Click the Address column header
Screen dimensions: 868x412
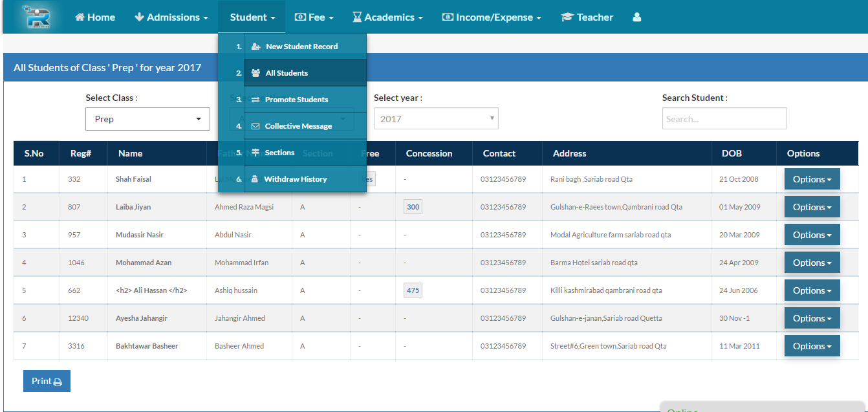click(569, 153)
